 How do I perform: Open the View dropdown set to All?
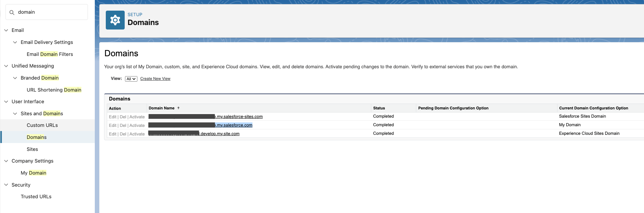click(x=131, y=79)
